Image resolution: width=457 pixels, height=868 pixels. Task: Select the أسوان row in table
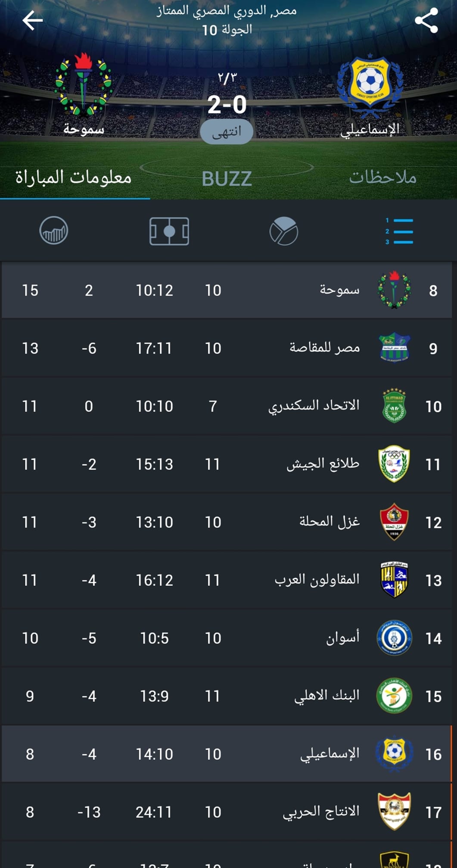click(x=227, y=638)
